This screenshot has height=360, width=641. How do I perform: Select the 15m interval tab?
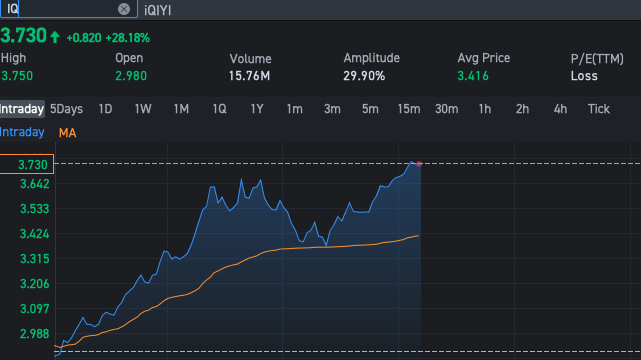click(x=409, y=109)
